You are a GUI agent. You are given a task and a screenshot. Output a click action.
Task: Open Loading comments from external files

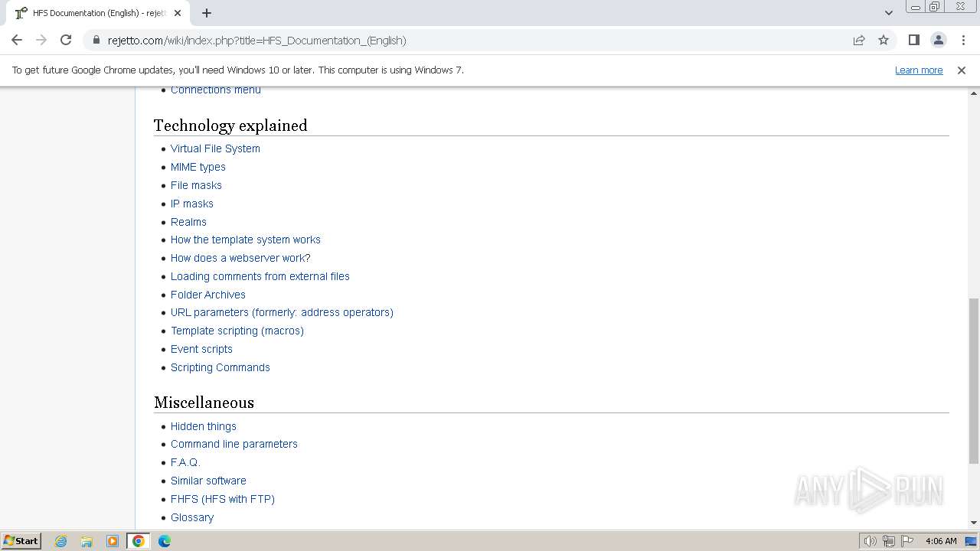(260, 276)
